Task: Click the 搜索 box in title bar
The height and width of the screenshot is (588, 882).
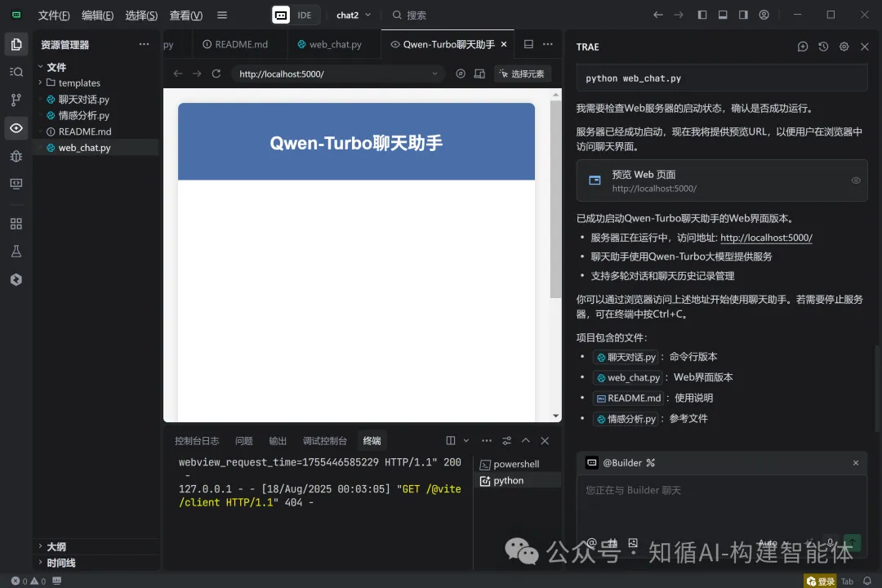Action: (x=409, y=16)
